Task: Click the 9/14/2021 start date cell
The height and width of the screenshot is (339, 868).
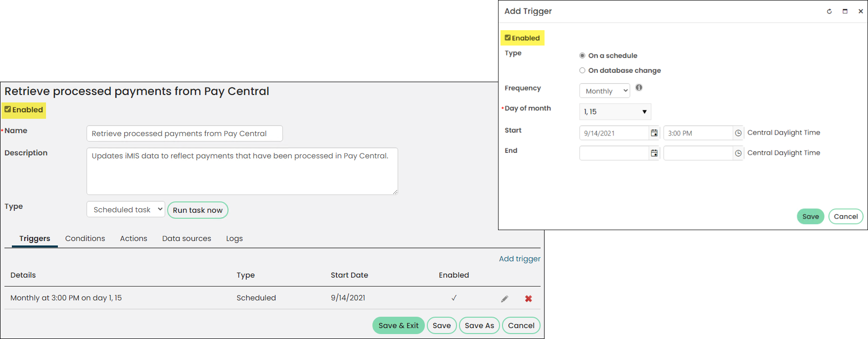Action: [348, 298]
